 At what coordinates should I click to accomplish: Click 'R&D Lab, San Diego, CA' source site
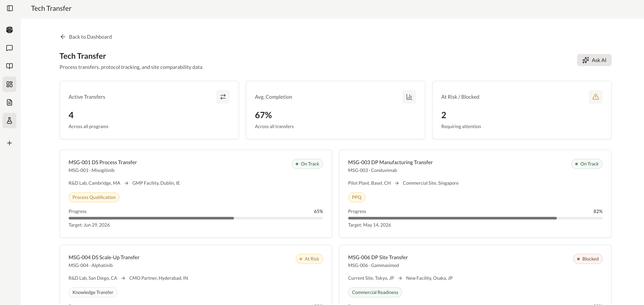tap(93, 278)
